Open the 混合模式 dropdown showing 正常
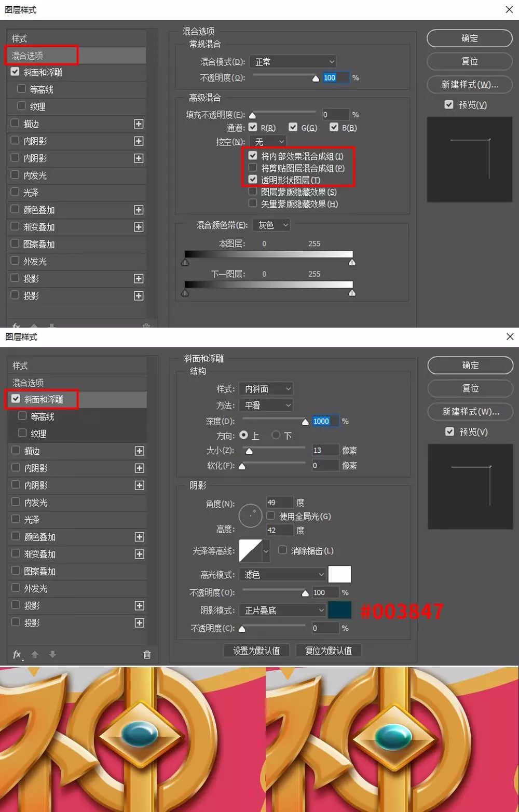Screen dimensions: 519x812 coord(293,61)
